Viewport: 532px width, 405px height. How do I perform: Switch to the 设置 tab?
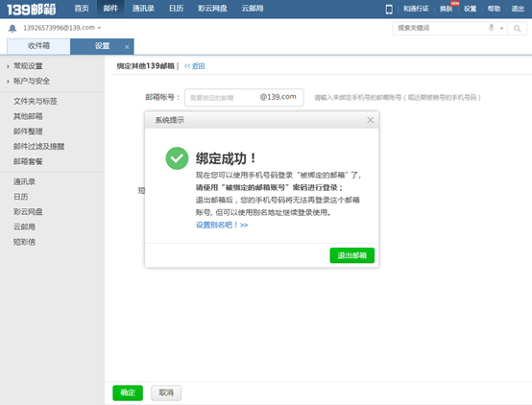[102, 46]
